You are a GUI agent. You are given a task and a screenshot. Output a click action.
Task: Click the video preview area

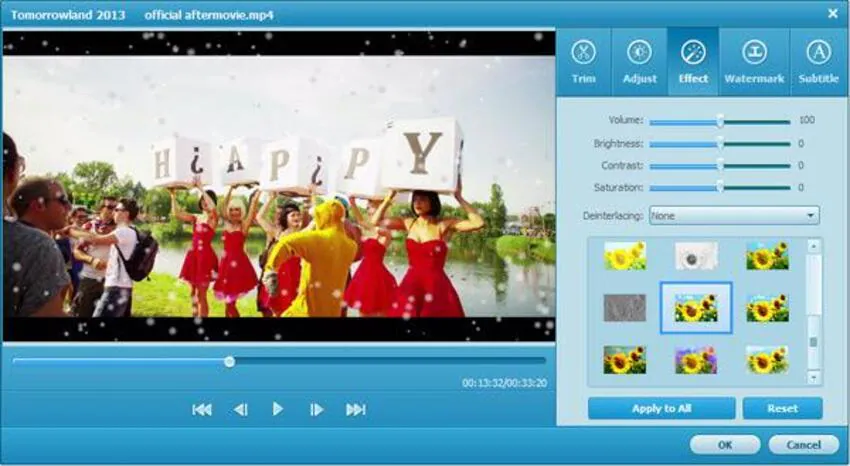(279, 186)
